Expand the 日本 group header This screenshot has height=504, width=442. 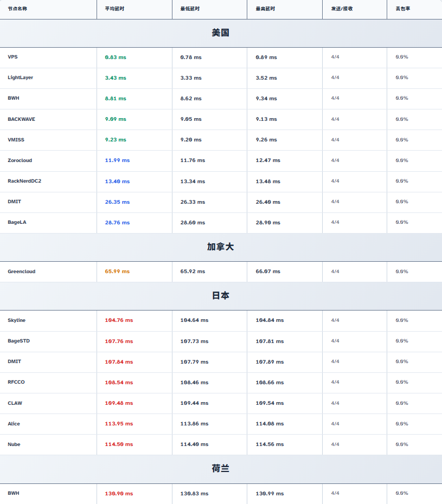(x=221, y=296)
